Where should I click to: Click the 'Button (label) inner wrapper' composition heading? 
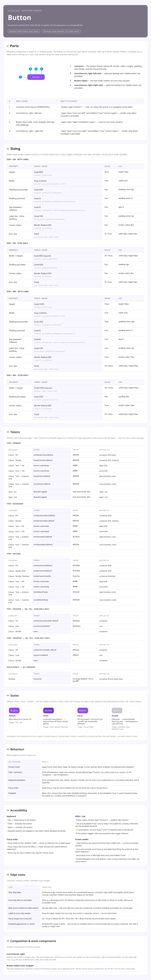[x=20, y=965]
